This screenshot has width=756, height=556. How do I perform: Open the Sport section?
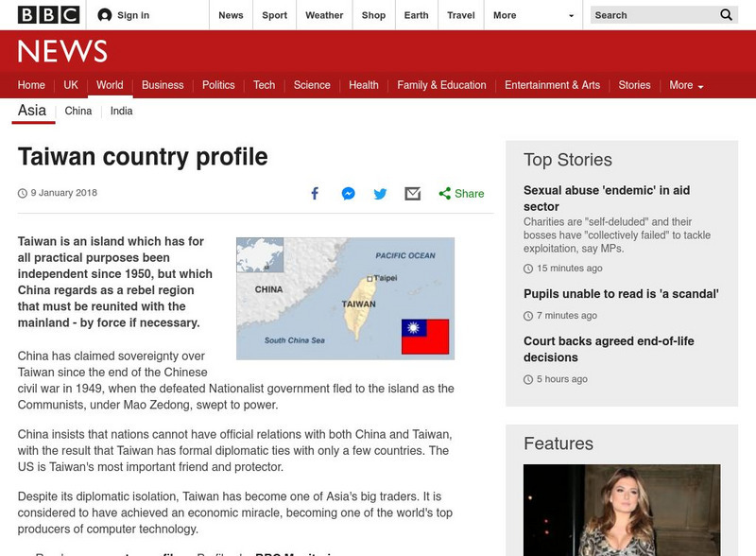point(274,15)
